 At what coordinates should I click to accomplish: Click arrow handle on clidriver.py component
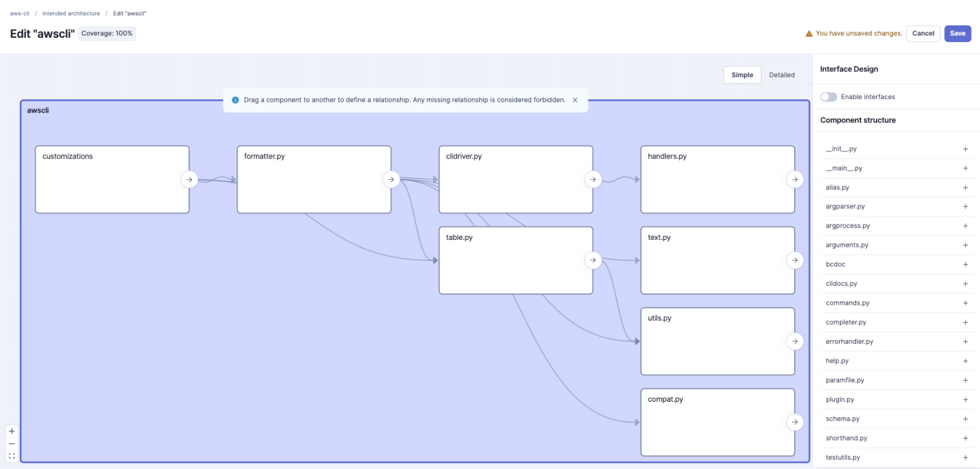pyautogui.click(x=593, y=180)
